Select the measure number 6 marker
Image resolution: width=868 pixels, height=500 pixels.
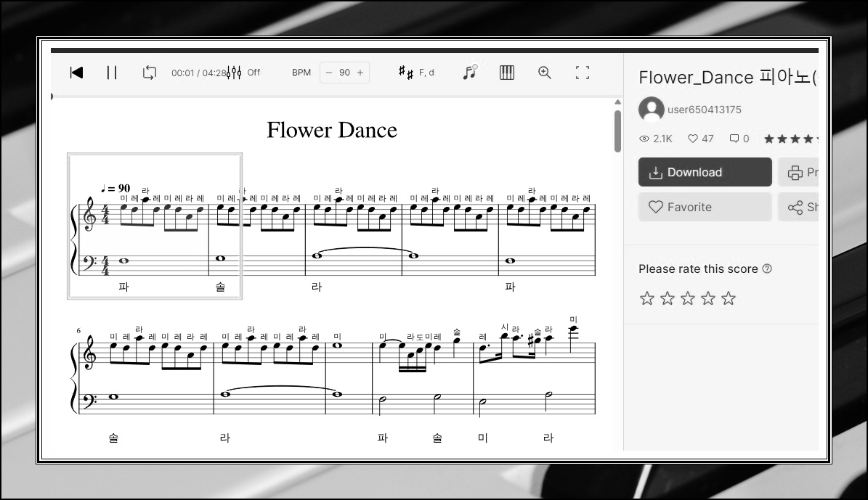pos(78,331)
